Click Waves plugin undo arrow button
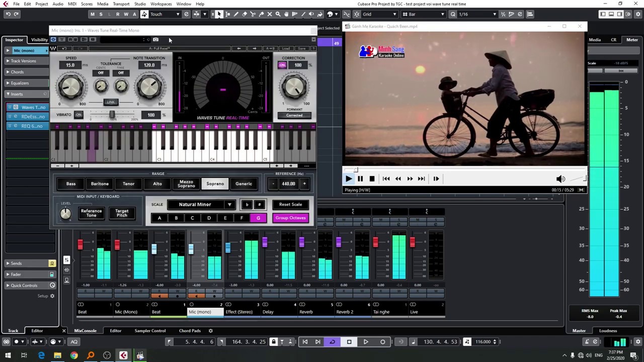This screenshot has height=362, width=644. 64,48
